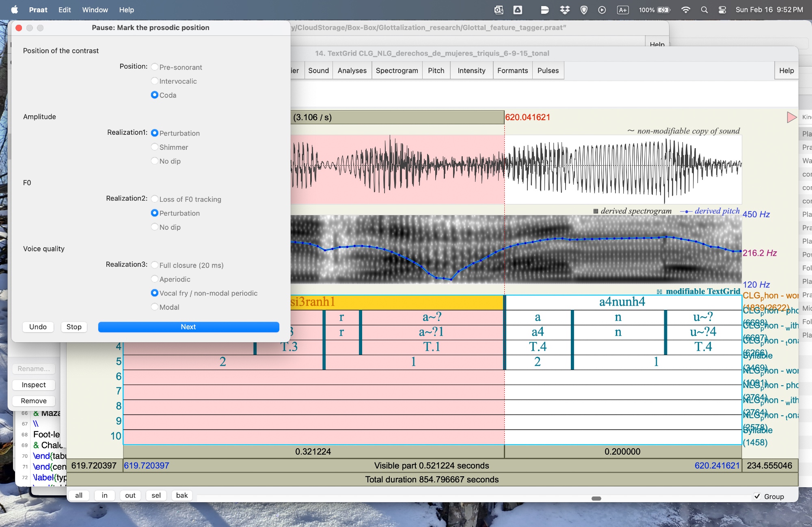Click the battery status icon
This screenshot has height=527, width=812.
[664, 10]
